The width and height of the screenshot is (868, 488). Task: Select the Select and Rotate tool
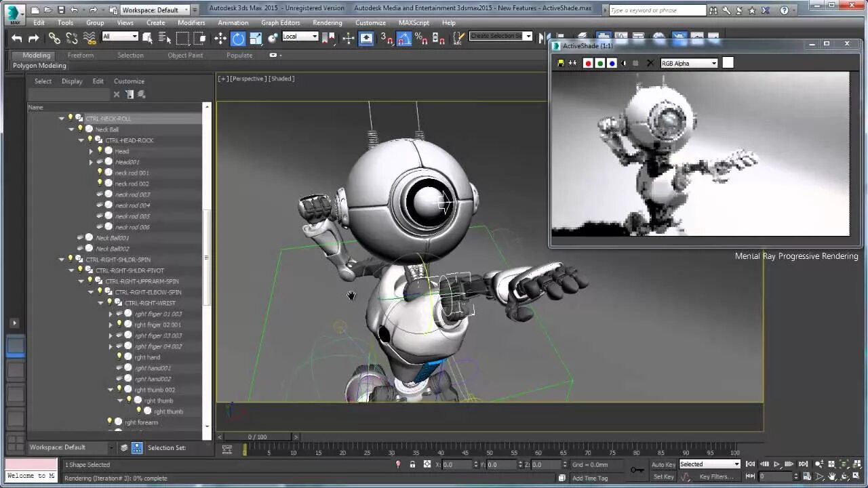tap(238, 39)
